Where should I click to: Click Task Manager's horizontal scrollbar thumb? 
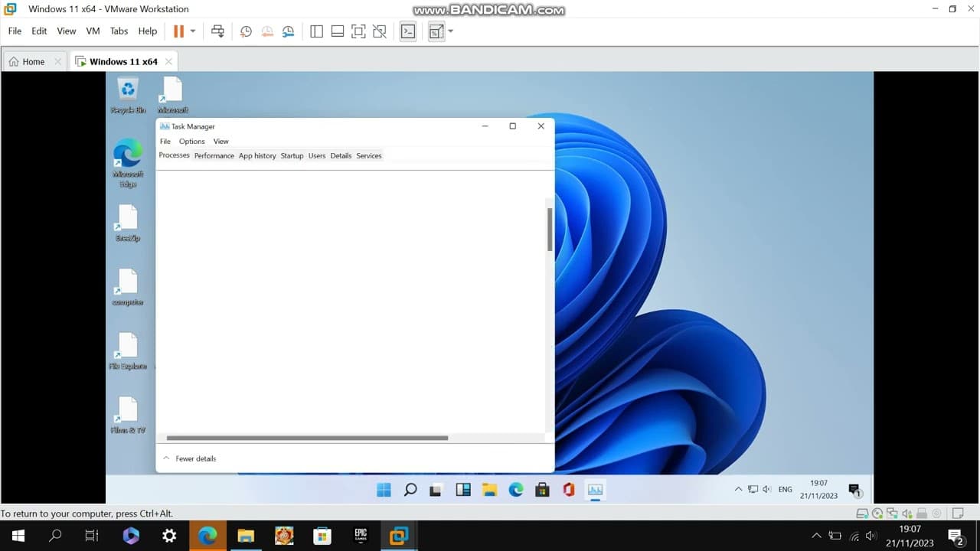[307, 439]
